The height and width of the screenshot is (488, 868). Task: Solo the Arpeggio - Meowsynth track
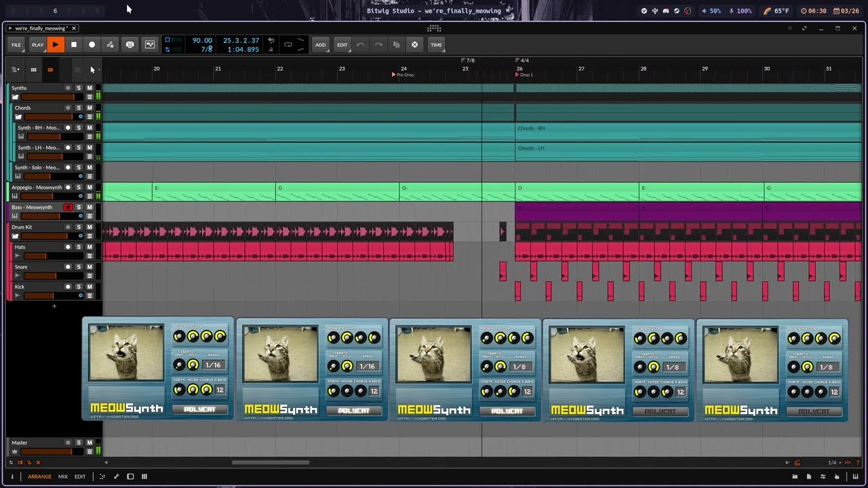(x=79, y=187)
